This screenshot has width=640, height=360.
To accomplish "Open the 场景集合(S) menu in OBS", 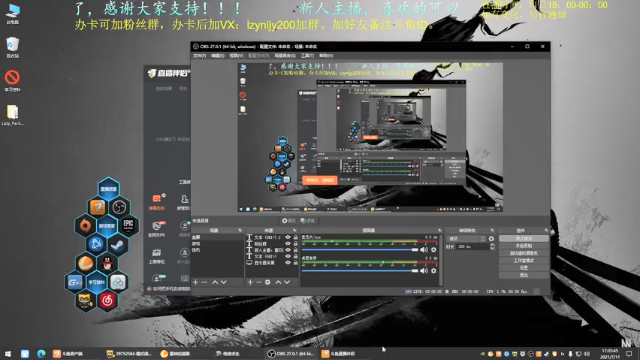I will click(285, 56).
